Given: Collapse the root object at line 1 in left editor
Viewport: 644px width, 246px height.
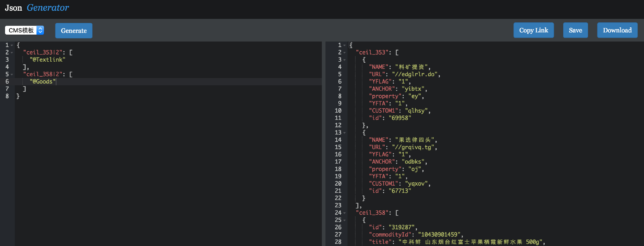Looking at the screenshot, I should [x=12, y=45].
